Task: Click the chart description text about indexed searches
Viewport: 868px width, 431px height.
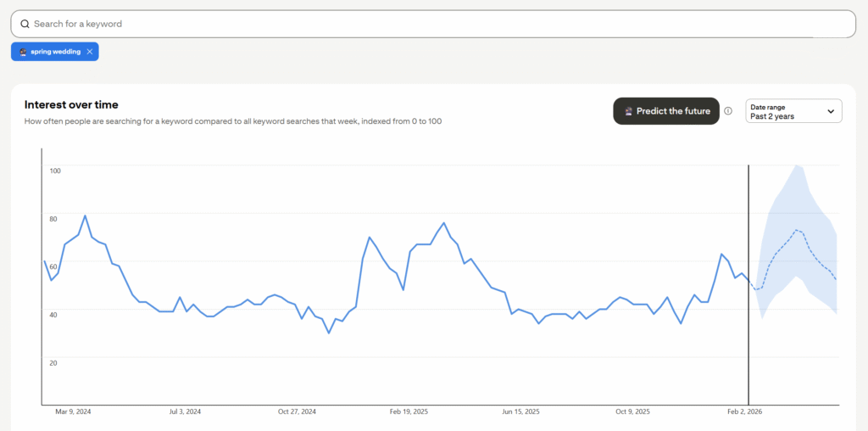Action: (x=233, y=120)
